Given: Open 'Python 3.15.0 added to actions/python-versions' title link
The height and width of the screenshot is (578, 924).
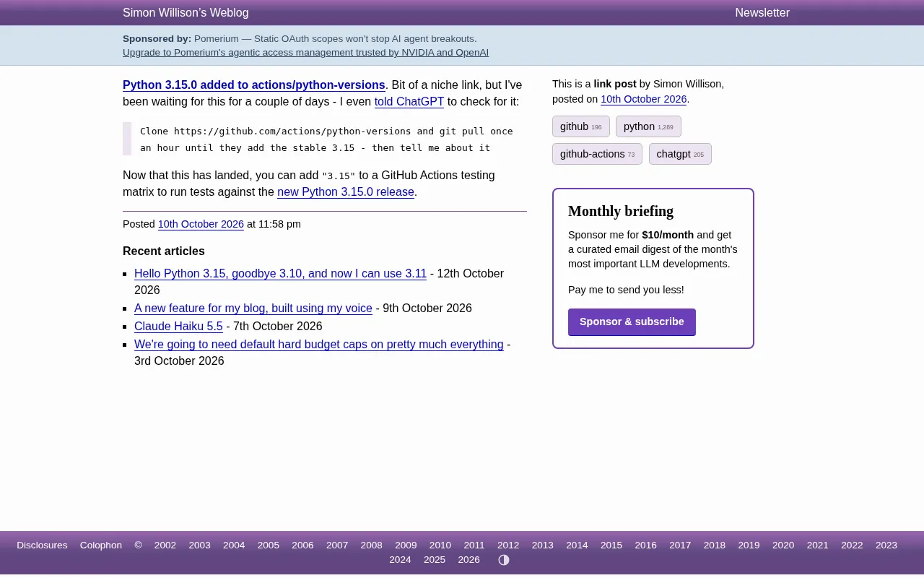Looking at the screenshot, I should coord(254,85).
